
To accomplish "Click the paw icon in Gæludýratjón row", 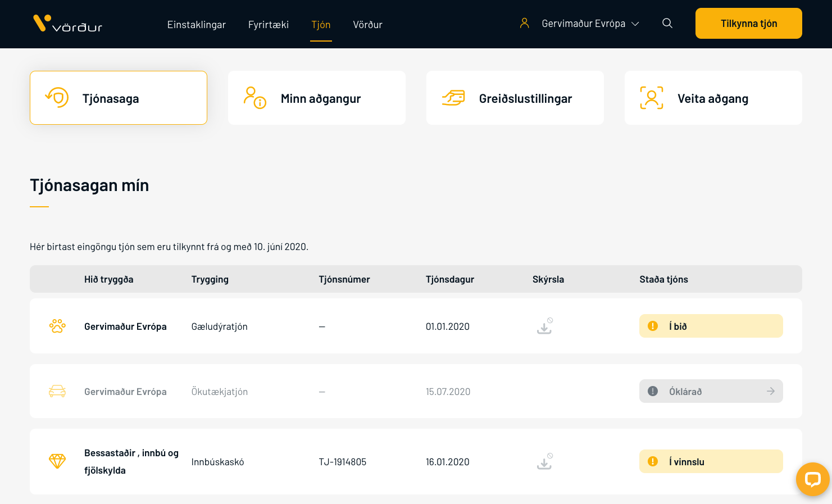I will click(57, 326).
